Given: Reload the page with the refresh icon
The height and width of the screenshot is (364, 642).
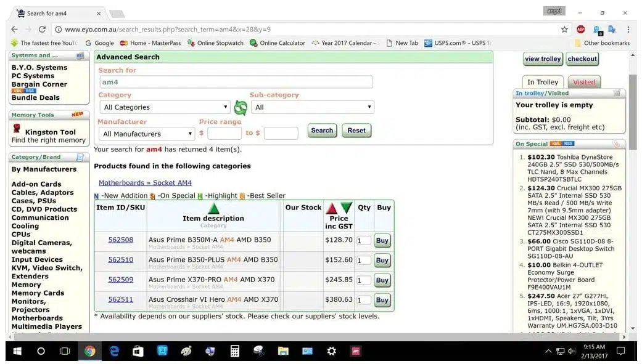Looking at the screenshot, I should coord(42,30).
